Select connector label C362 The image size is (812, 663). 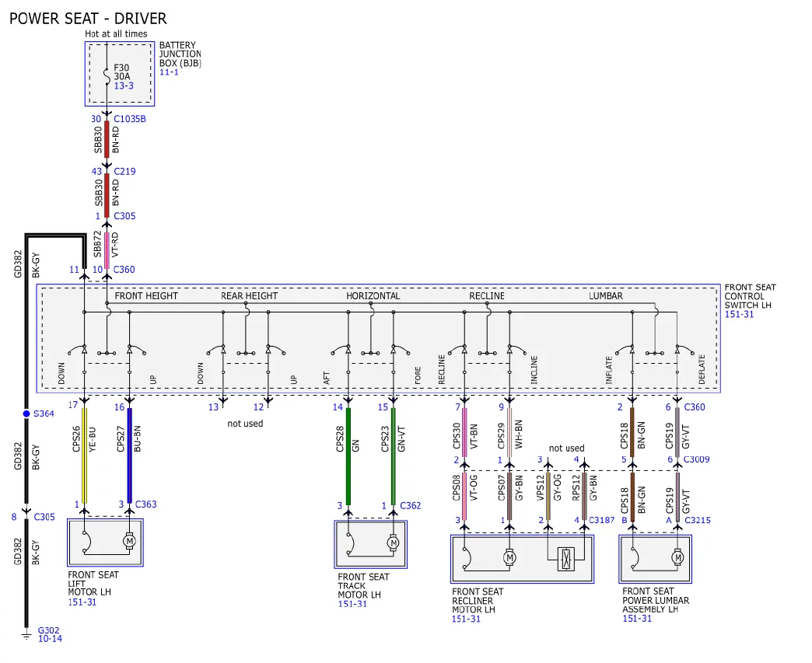coord(411,505)
